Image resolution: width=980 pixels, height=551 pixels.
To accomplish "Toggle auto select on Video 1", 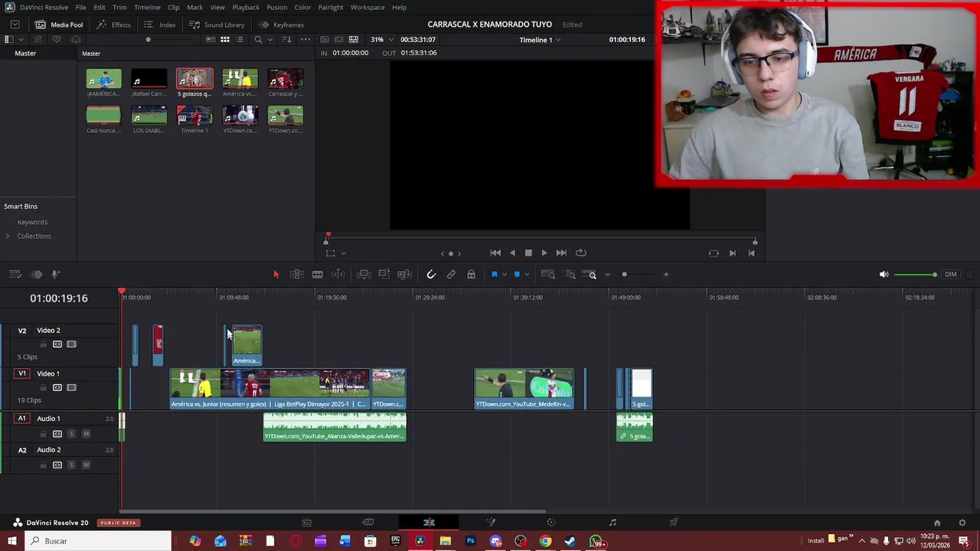I will (x=57, y=387).
